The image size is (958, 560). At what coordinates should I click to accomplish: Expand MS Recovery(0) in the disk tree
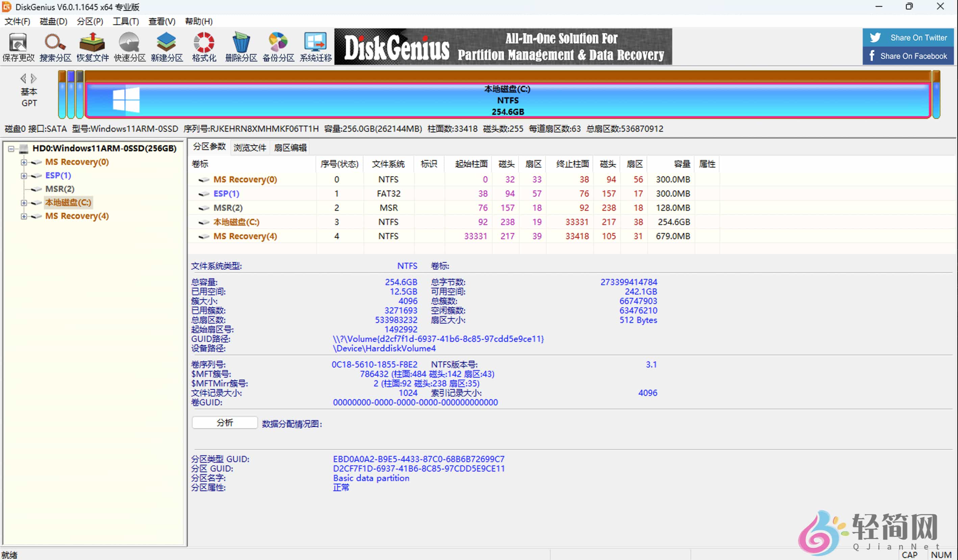pos(24,162)
